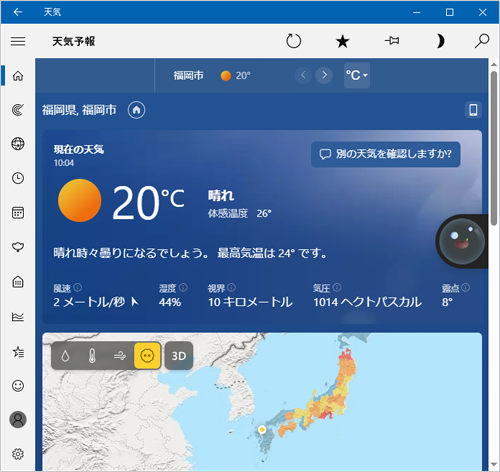Image resolution: width=500 pixels, height=472 pixels.
Task: Click Fukuoka location marker on map
Action: (x=262, y=429)
